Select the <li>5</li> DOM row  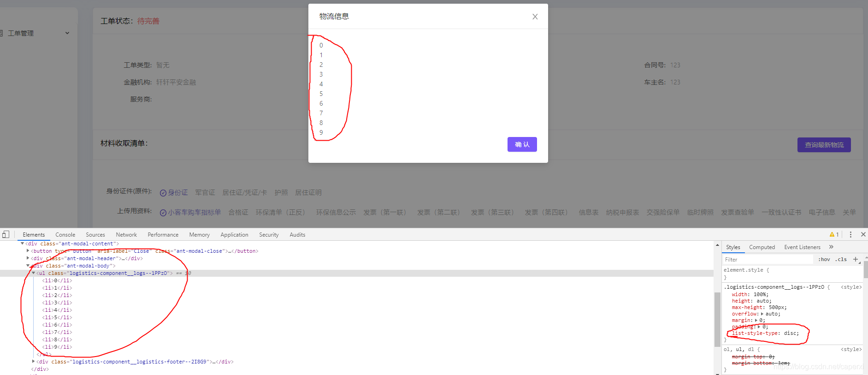coord(57,317)
